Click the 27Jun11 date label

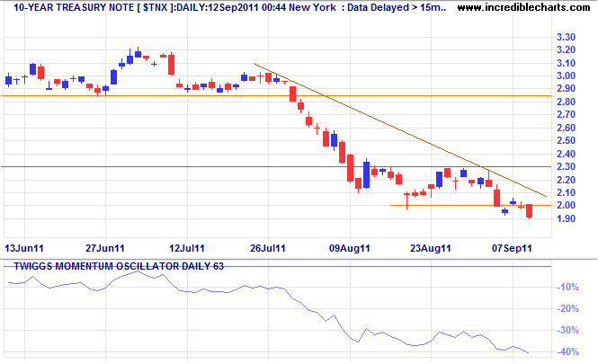click(x=105, y=249)
